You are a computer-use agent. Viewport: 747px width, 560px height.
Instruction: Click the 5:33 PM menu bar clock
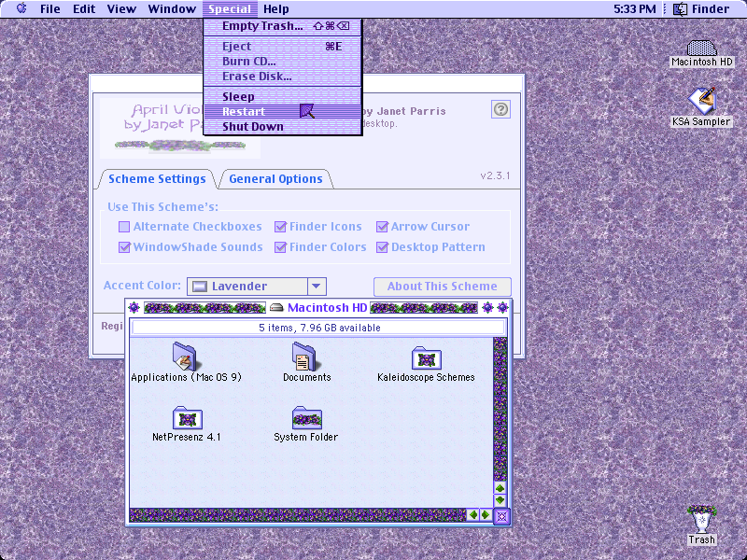[x=634, y=8]
